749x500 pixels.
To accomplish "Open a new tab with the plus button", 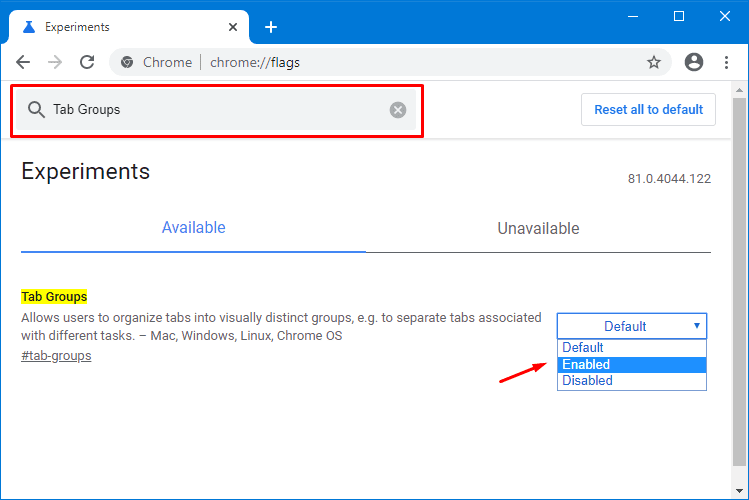I will click(271, 27).
